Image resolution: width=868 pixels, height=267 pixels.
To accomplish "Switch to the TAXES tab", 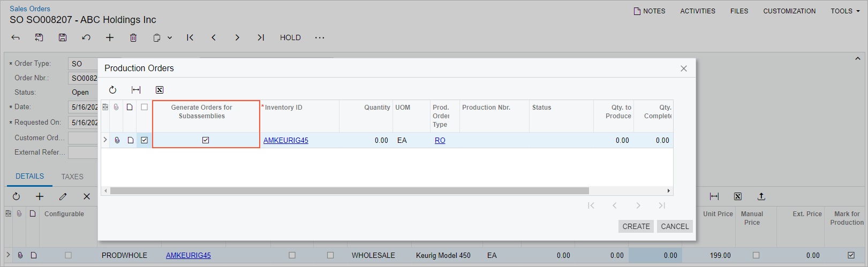I will coord(72,177).
